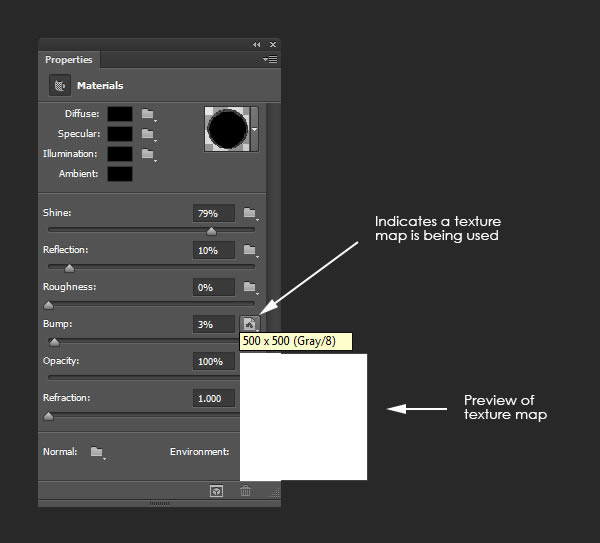Close the Properties panel
The height and width of the screenshot is (543, 600).
coord(273,45)
